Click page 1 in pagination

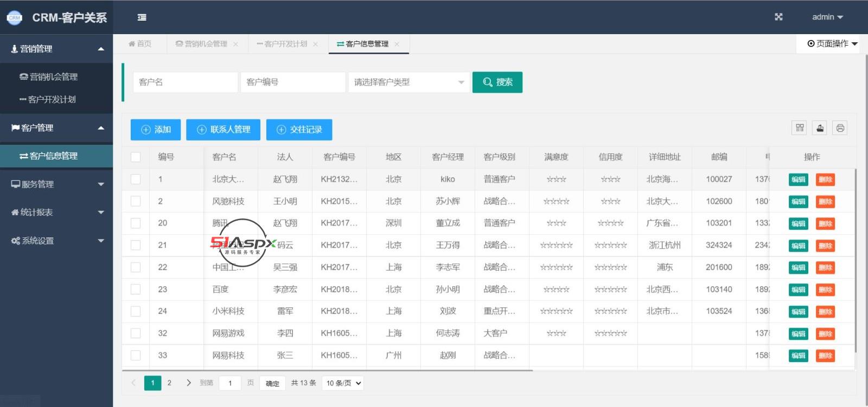tap(152, 383)
